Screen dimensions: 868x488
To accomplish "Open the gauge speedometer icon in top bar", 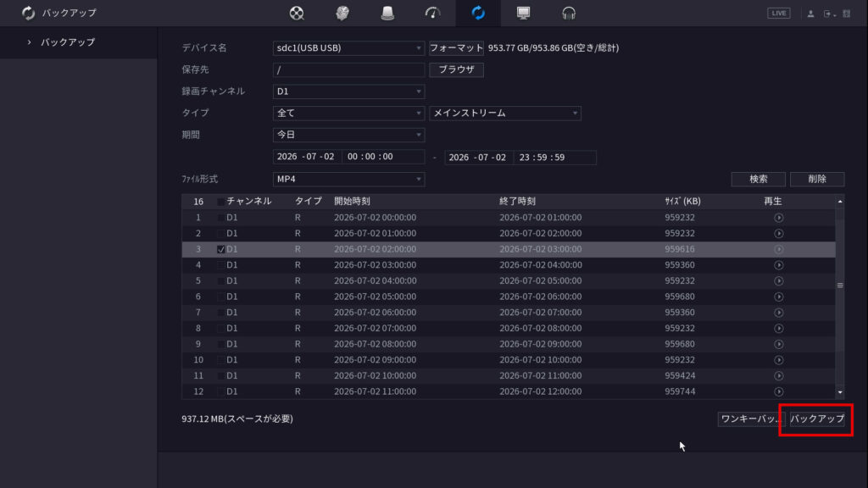I will pyautogui.click(x=433, y=13).
